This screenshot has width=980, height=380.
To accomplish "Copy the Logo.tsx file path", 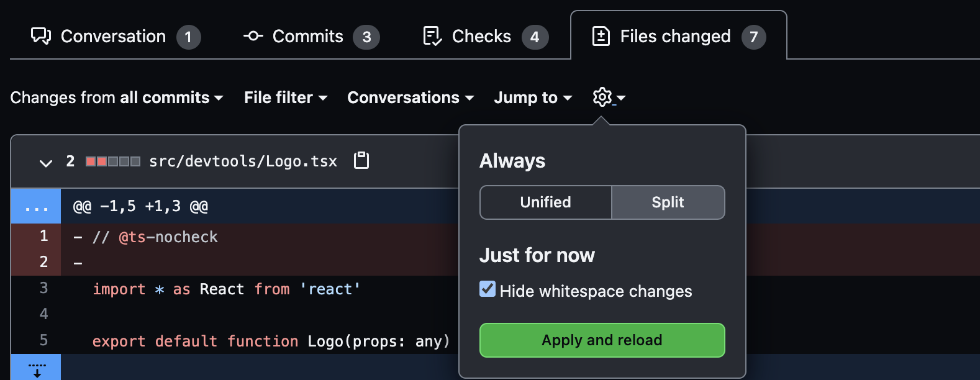I will pyautogui.click(x=361, y=161).
